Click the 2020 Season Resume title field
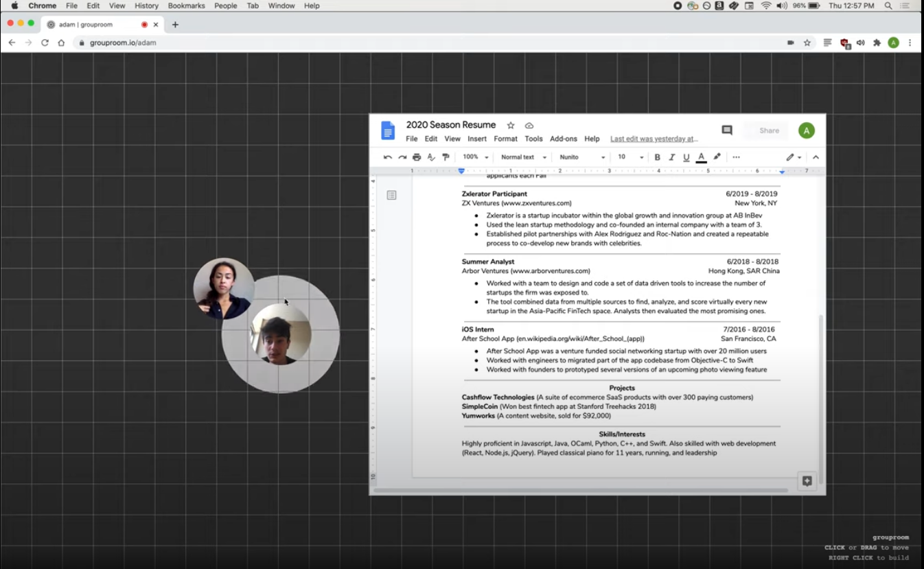Viewport: 924px width, 569px height. [x=451, y=125]
